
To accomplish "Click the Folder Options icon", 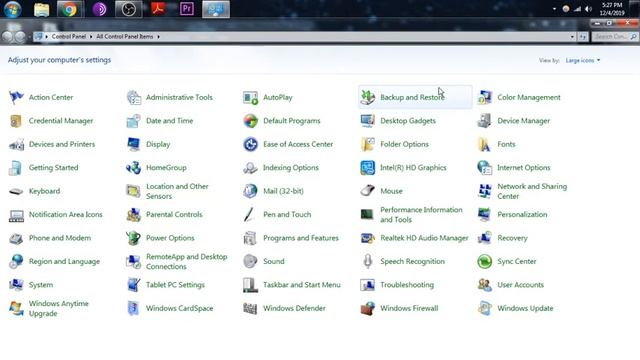I will (x=367, y=144).
